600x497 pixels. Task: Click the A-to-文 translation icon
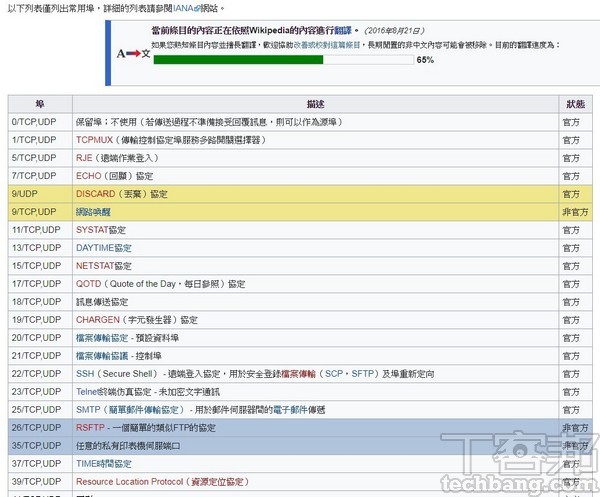(x=133, y=52)
